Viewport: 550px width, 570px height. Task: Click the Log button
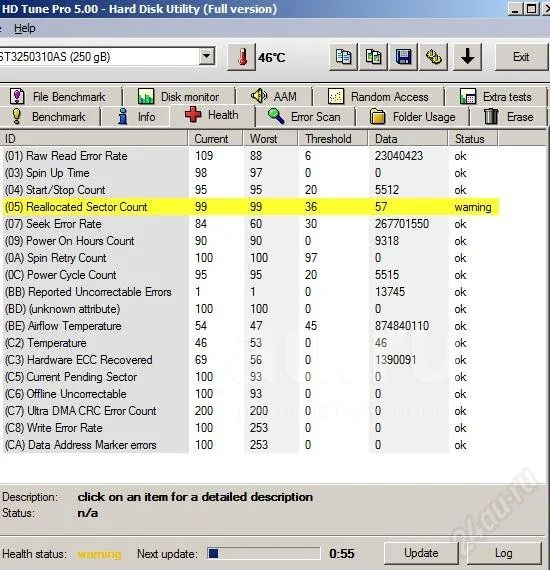(x=504, y=553)
